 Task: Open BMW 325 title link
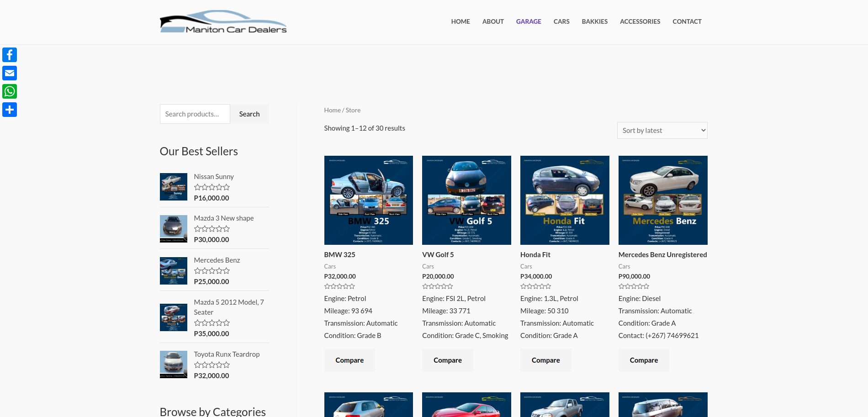click(339, 255)
